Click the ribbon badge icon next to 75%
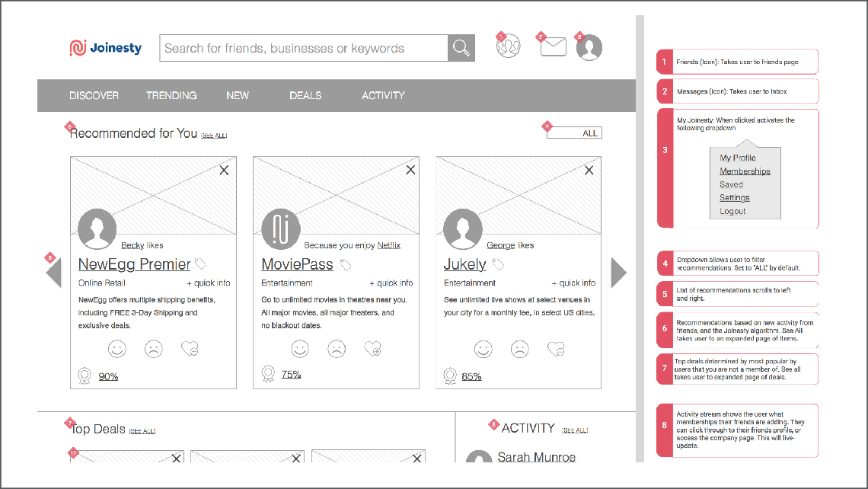 pos(268,374)
